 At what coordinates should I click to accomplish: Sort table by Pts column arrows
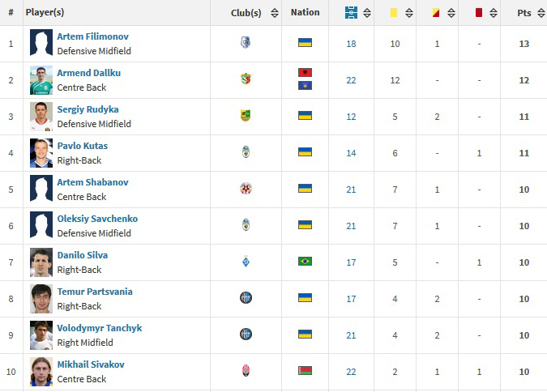click(x=541, y=13)
